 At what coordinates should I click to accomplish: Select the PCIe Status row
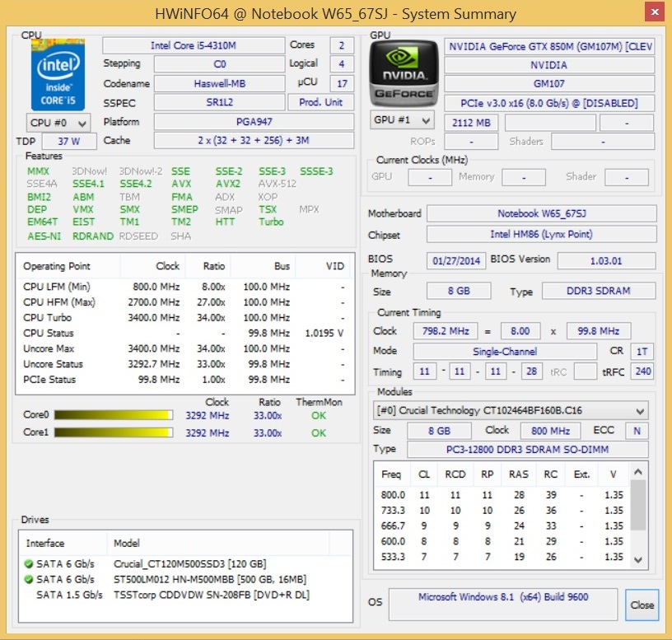pos(184,380)
